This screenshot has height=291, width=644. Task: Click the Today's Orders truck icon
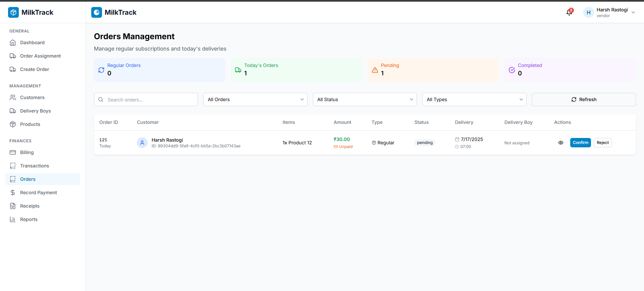[238, 70]
